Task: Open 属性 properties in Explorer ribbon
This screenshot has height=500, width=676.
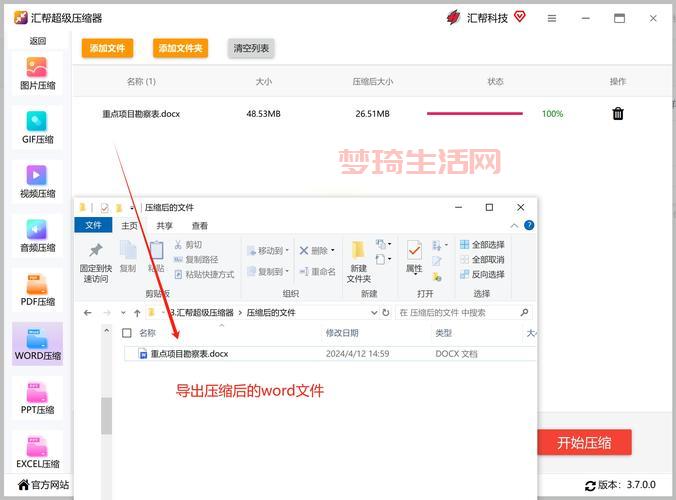Action: [414, 257]
